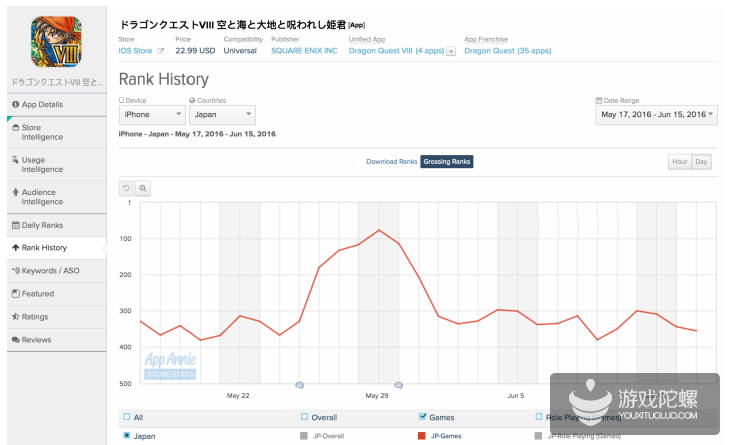
Task: Click the May 29 event marker on timeline
Action: pos(398,385)
